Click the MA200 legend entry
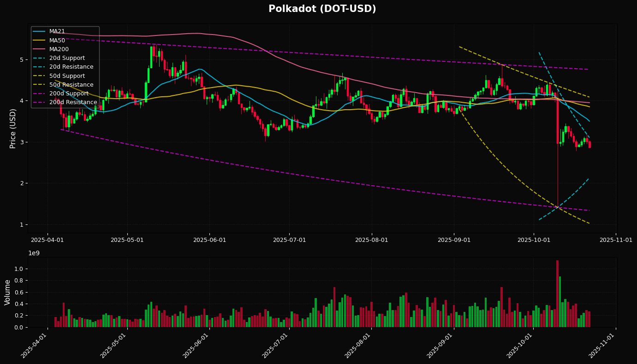637x364 pixels. click(x=59, y=49)
